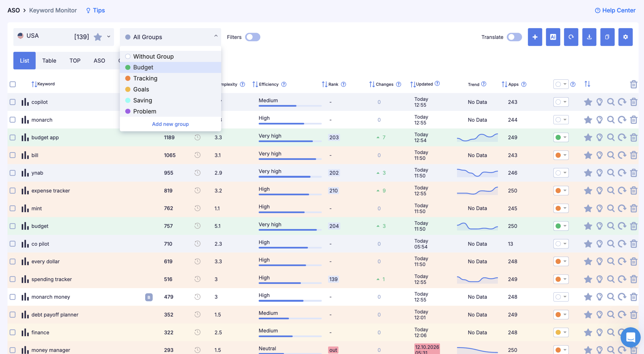Open the Tips link
The height and width of the screenshot is (354, 644).
(95, 10)
